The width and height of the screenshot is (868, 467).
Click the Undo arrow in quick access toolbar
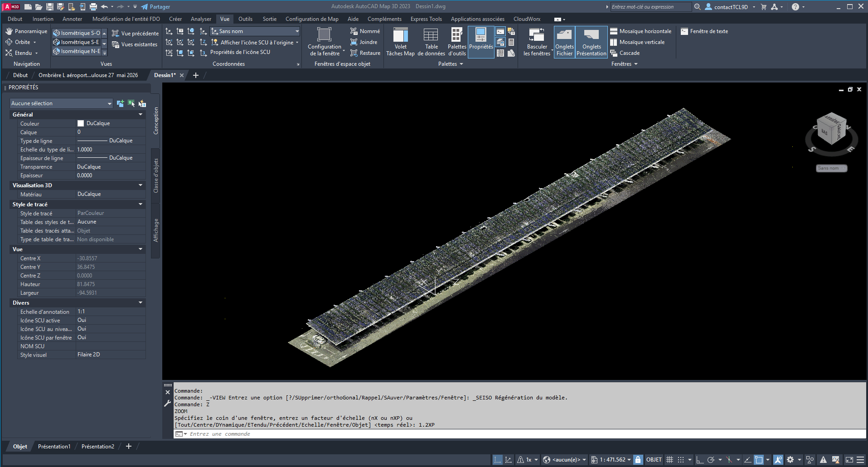105,7
